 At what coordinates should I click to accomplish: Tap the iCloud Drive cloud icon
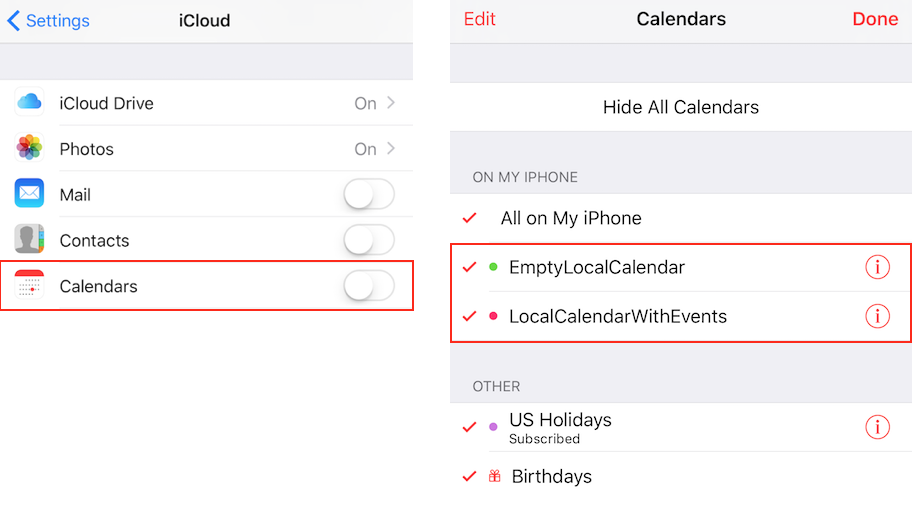[x=29, y=102]
